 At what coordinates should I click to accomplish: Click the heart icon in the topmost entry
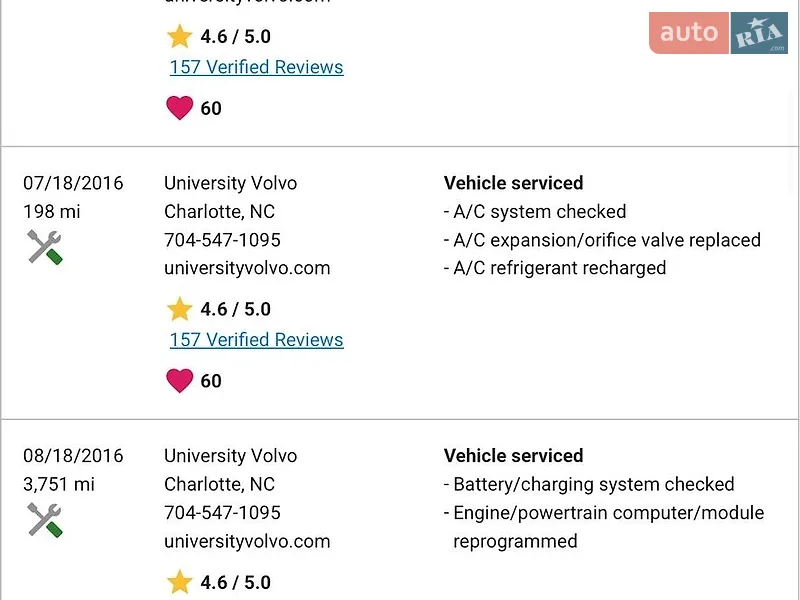click(180, 108)
